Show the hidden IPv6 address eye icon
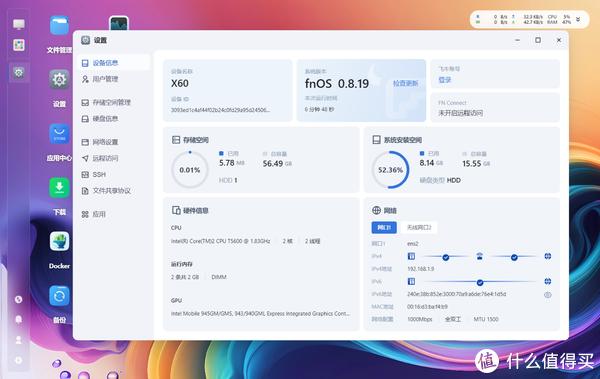 (x=548, y=295)
